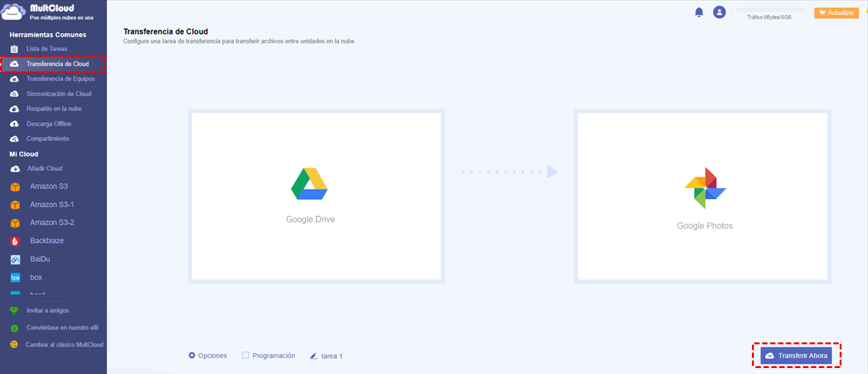Image resolution: width=868 pixels, height=374 pixels.
Task: Click Cambiar al clásico MultCloud
Action: 65,345
